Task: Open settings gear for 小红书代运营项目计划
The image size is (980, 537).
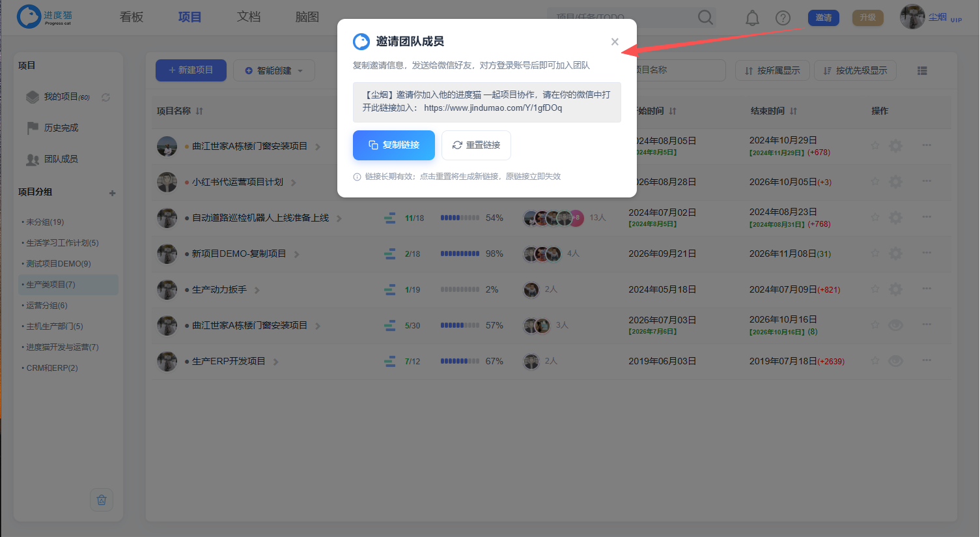Action: pos(896,182)
